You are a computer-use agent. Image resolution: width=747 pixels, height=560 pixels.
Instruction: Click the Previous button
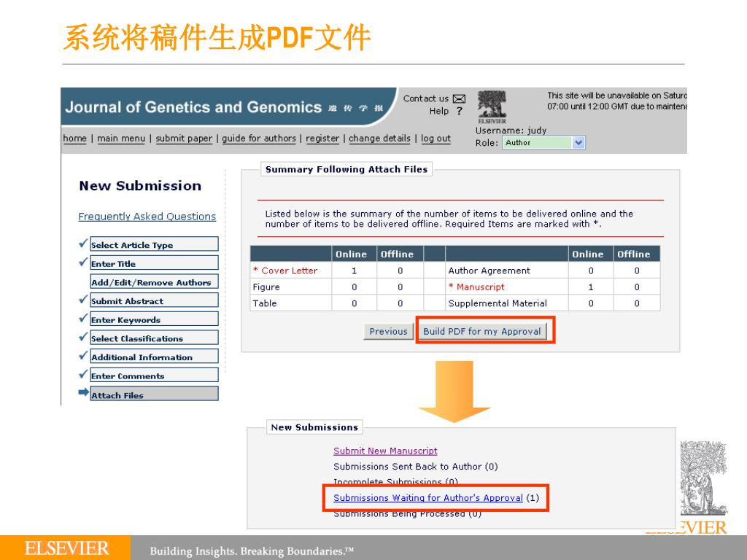[388, 332]
